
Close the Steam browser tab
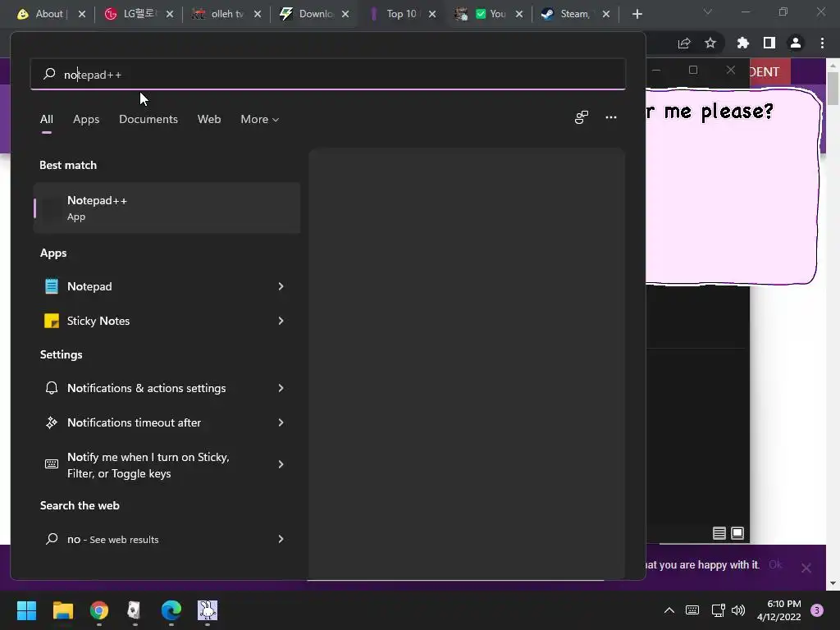coord(606,14)
